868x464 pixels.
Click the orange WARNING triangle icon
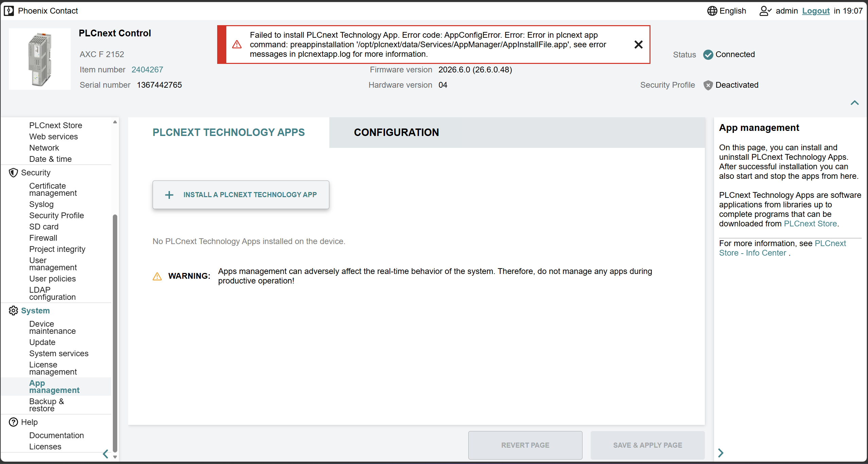click(x=157, y=276)
